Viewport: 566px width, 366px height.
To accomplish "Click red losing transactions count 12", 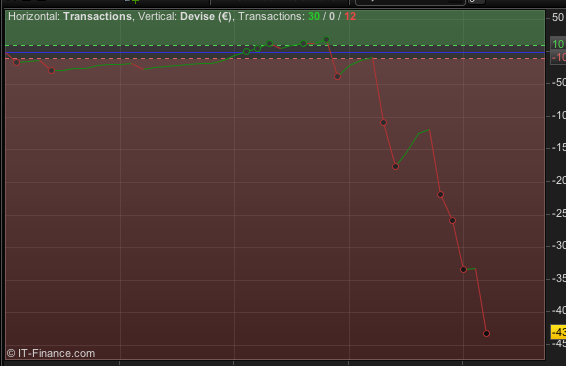I will [350, 17].
